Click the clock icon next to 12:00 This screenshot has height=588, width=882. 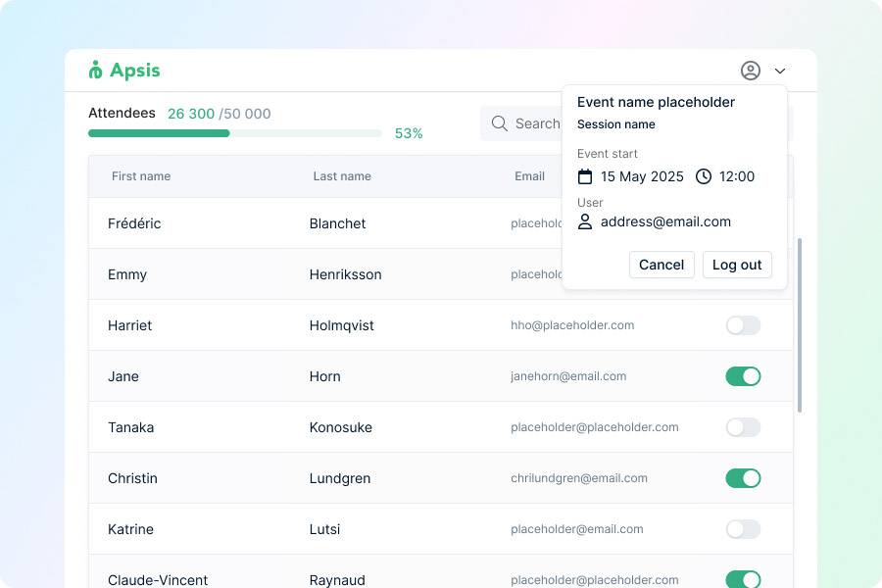704,176
